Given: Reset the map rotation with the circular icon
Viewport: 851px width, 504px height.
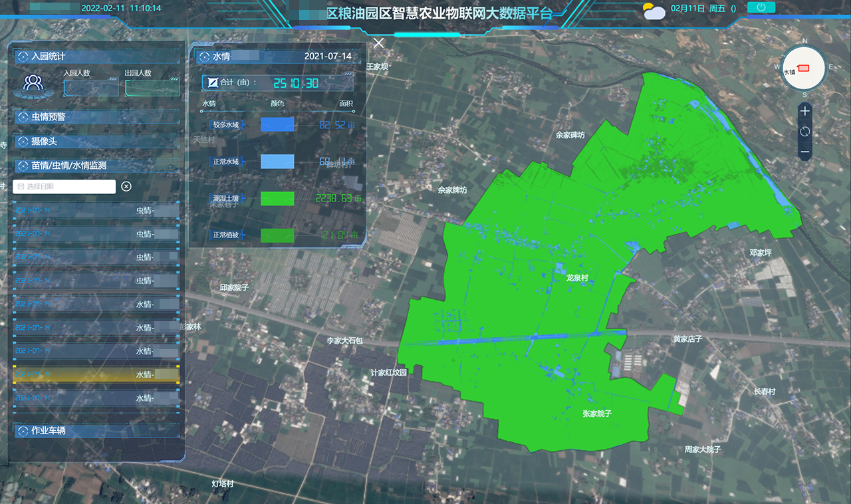Looking at the screenshot, I should point(805,132).
